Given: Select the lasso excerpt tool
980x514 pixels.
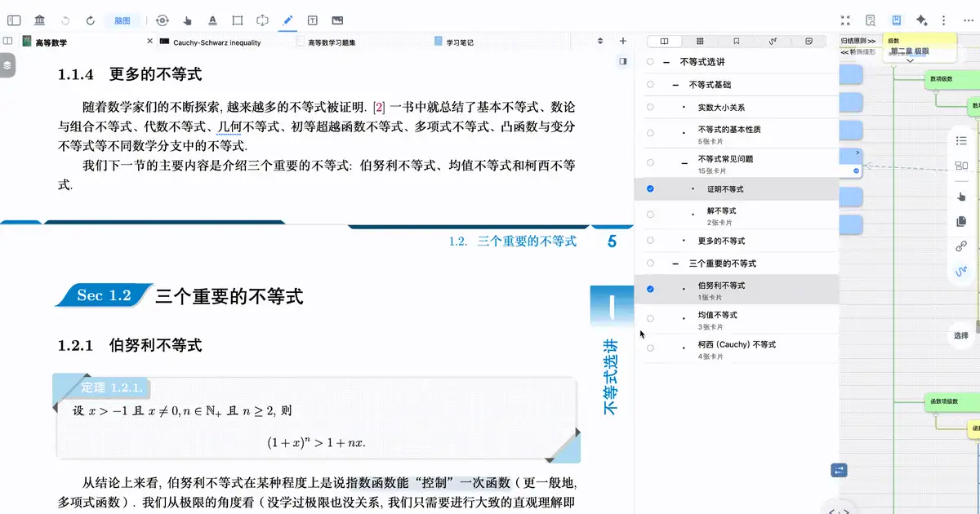Looking at the screenshot, I should [x=262, y=20].
